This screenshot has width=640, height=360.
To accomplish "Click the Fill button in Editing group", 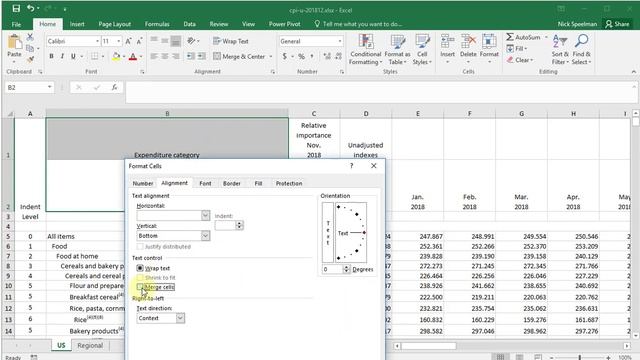I will pyautogui.click(x=517, y=49).
